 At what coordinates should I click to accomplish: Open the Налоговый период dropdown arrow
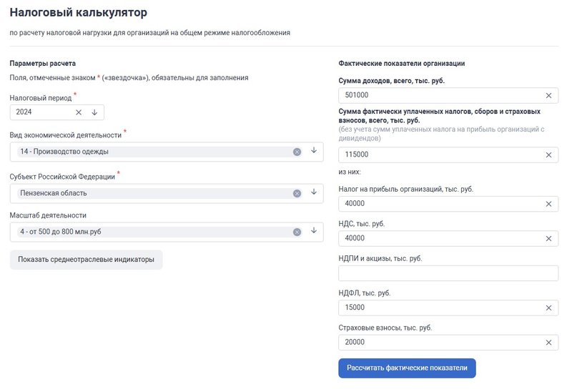point(94,112)
